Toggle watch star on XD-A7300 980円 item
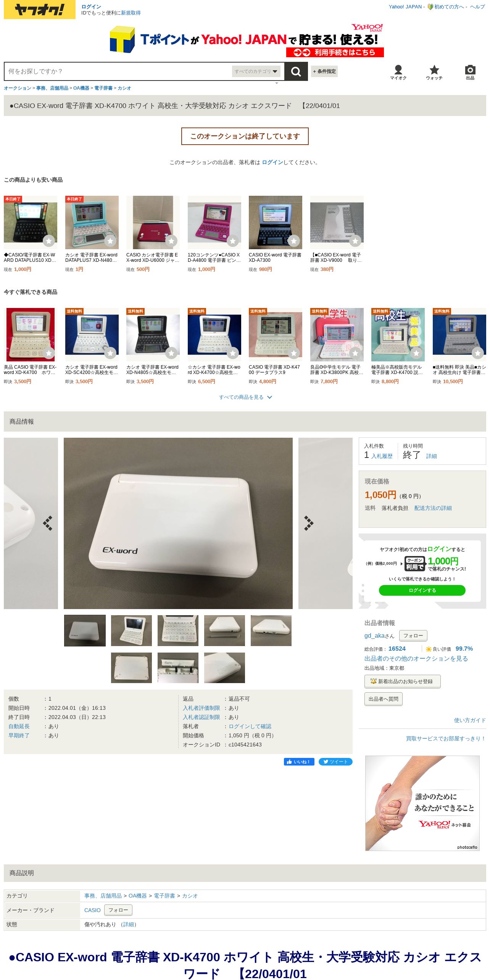 point(294,241)
